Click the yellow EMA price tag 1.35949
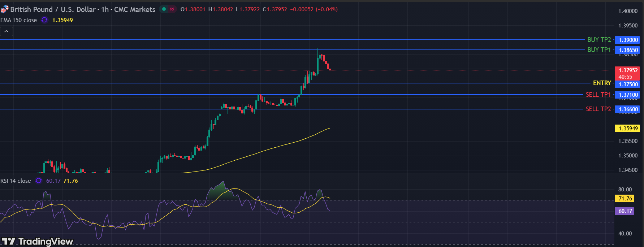Image resolution: width=644 pixels, height=247 pixels. (628, 129)
